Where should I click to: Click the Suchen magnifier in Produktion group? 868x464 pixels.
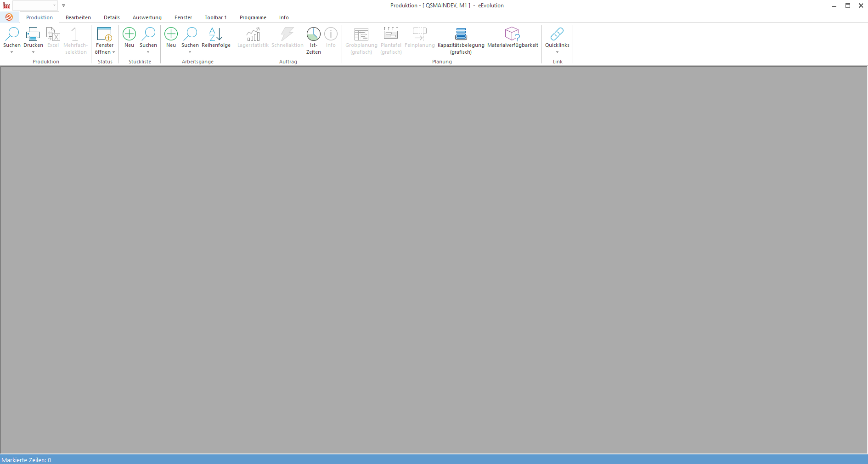tap(12, 34)
